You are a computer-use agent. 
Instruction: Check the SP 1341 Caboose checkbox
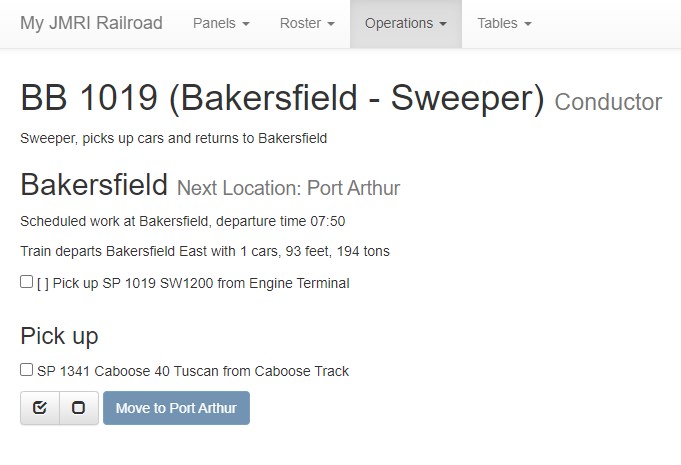click(x=27, y=370)
